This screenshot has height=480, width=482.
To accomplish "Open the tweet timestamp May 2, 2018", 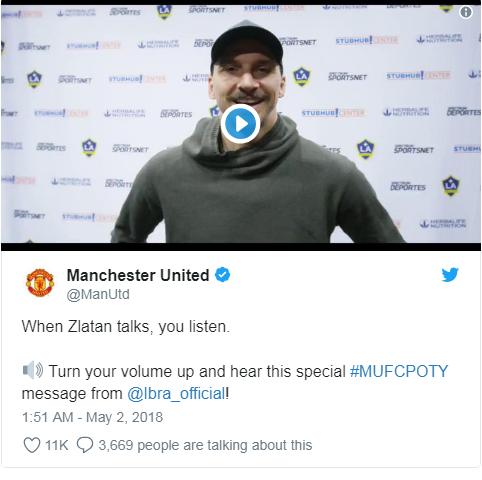I will point(92,417).
